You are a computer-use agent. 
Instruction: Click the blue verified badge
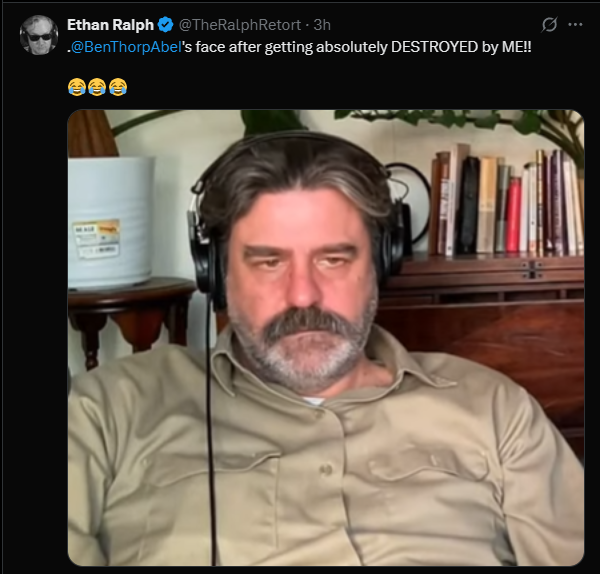click(x=165, y=25)
